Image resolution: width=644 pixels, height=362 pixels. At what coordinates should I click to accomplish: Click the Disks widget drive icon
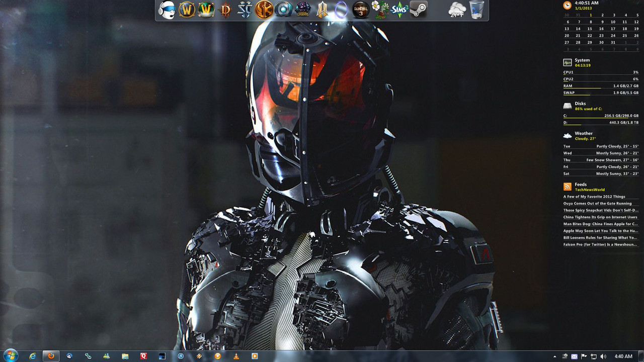coord(568,106)
